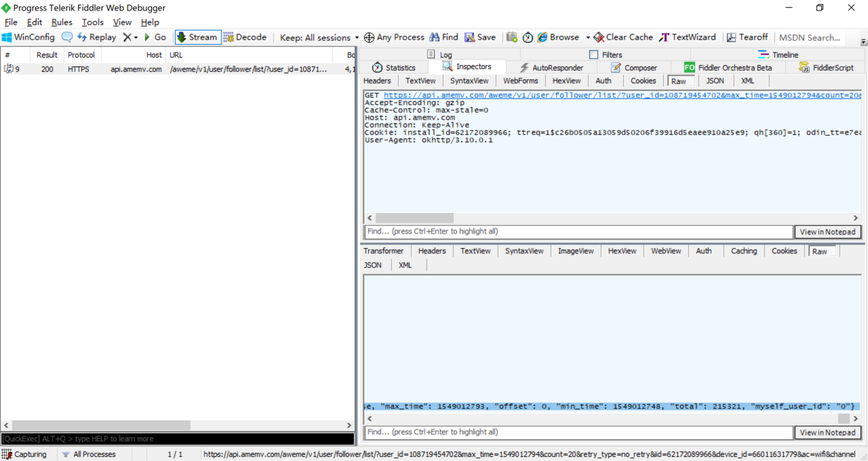Open the Rules menu
868x461 pixels.
tap(62, 22)
